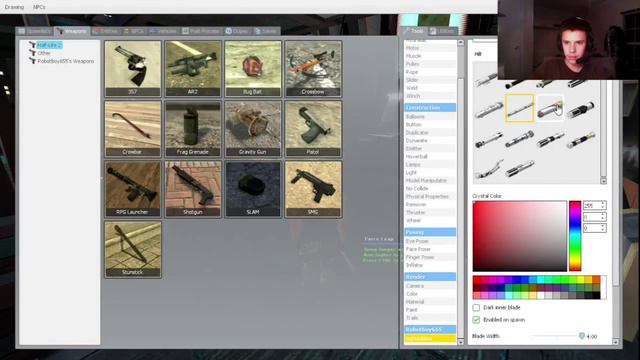Collapse the Construction tool category header
640x360 pixels.
430,107
